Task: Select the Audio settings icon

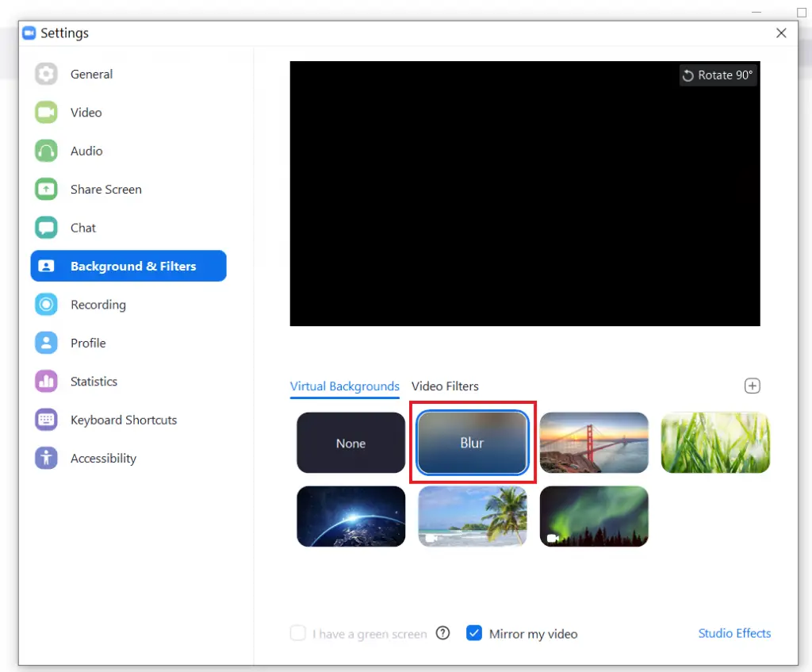Action: coord(46,151)
